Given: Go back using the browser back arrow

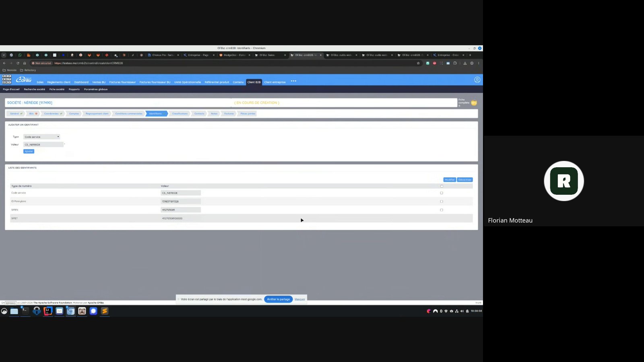Looking at the screenshot, I should [4, 63].
